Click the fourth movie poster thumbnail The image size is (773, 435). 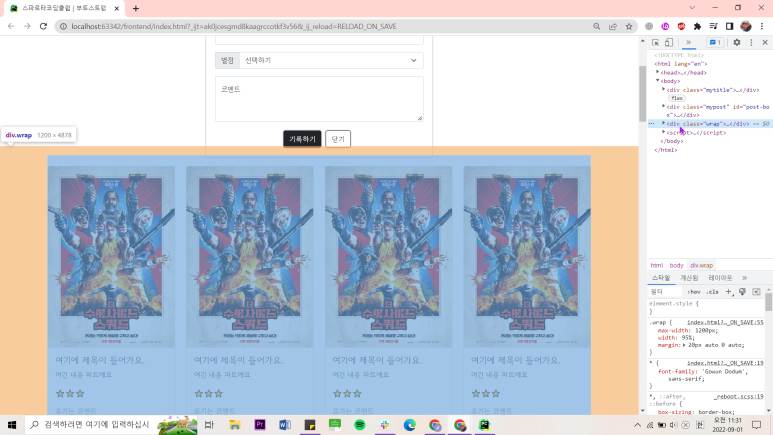527,256
